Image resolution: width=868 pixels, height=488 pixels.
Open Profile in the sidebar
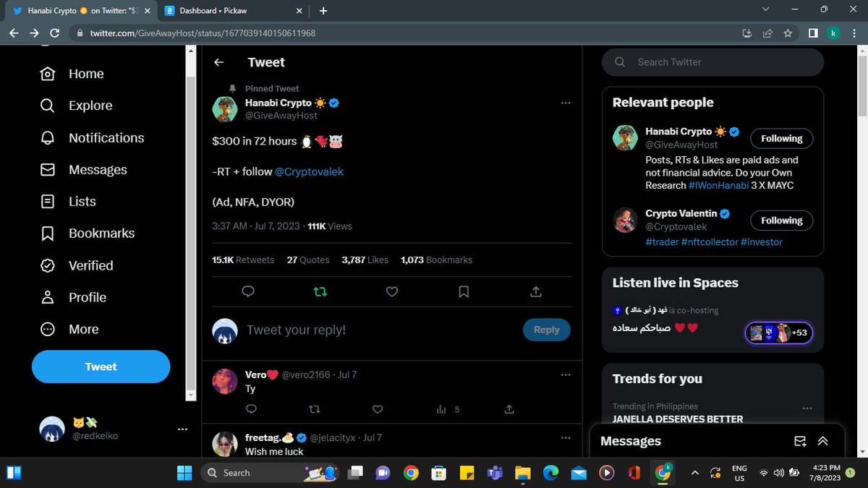click(x=73, y=297)
